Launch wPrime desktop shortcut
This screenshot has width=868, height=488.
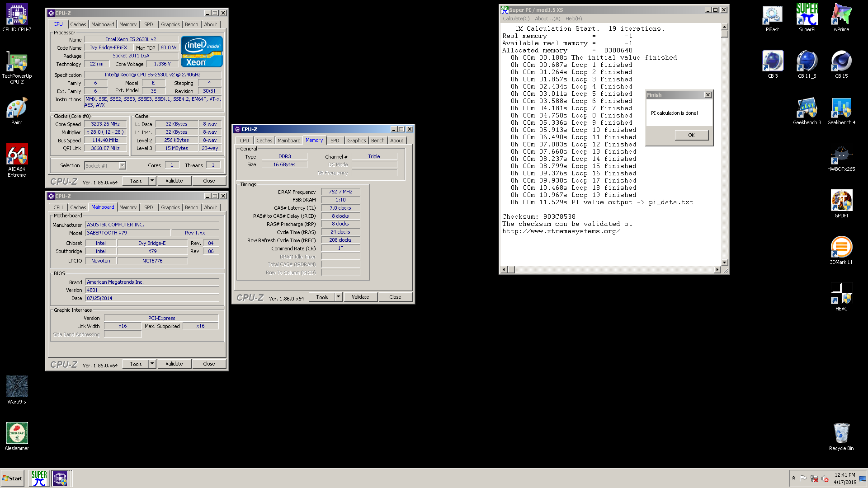841,18
